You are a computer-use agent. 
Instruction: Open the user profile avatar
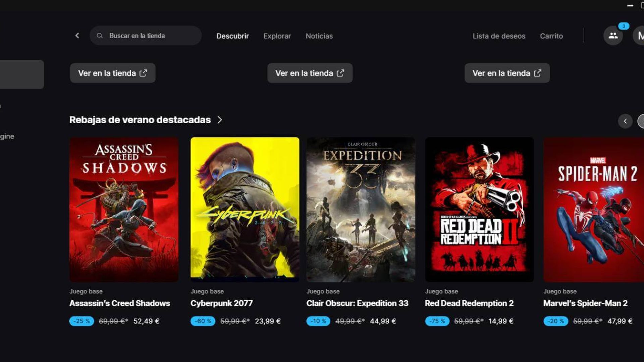[x=640, y=36]
